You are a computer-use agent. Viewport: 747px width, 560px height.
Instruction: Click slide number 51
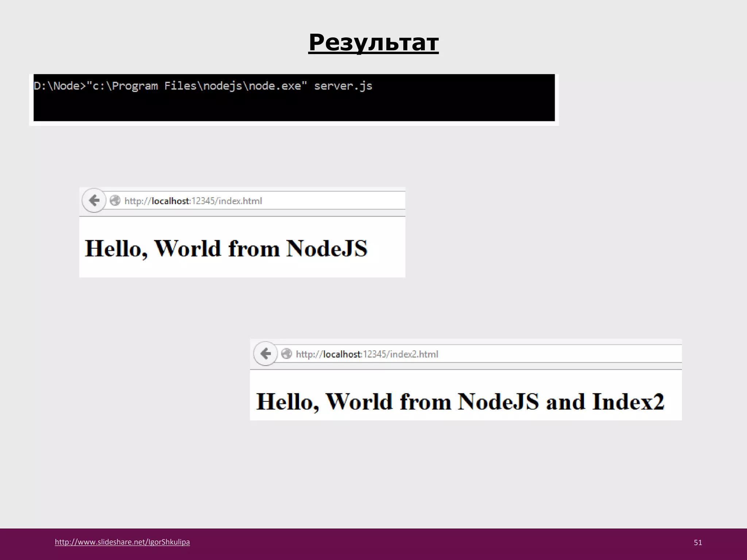(698, 542)
